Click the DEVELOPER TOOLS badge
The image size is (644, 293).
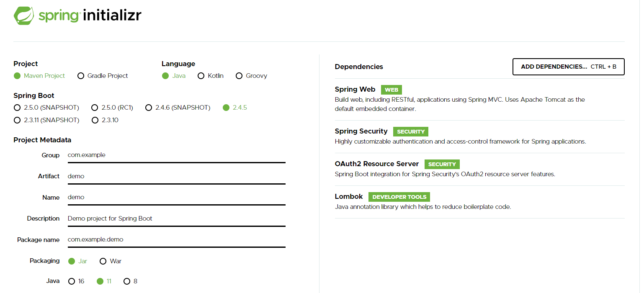[399, 197]
